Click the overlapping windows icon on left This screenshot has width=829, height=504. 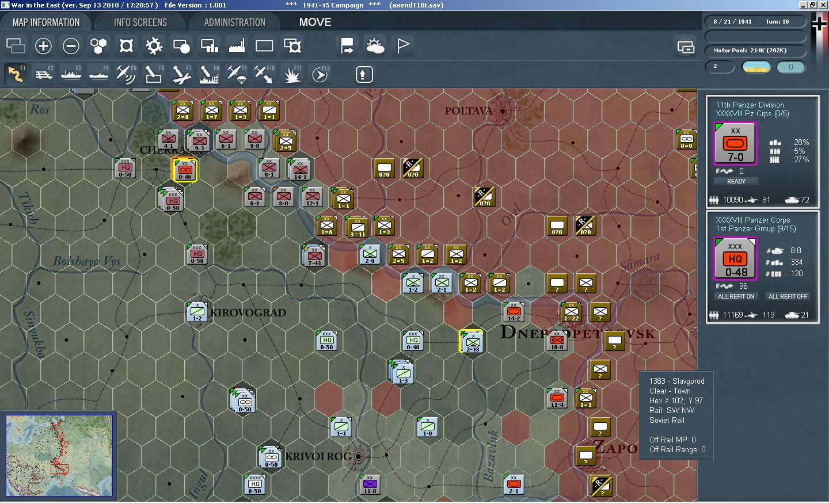pos(16,45)
